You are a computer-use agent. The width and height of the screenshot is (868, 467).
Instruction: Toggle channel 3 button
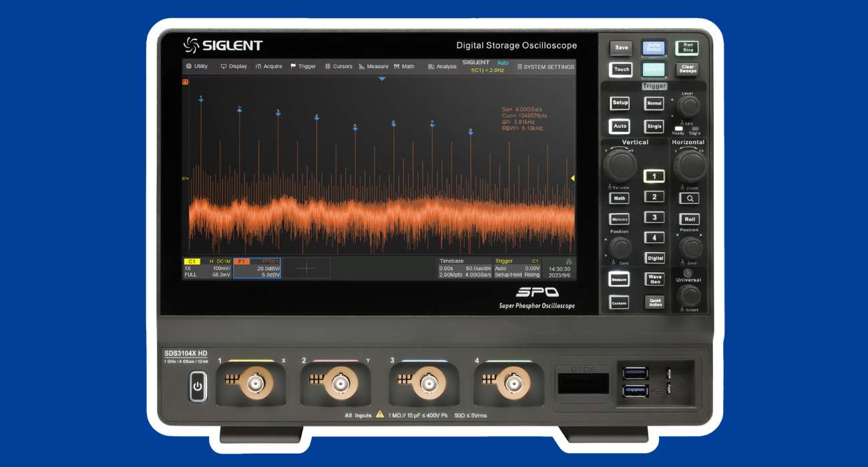(654, 217)
